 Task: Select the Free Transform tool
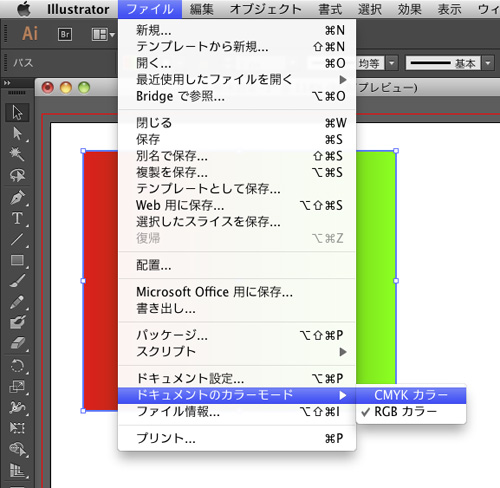[x=17, y=428]
